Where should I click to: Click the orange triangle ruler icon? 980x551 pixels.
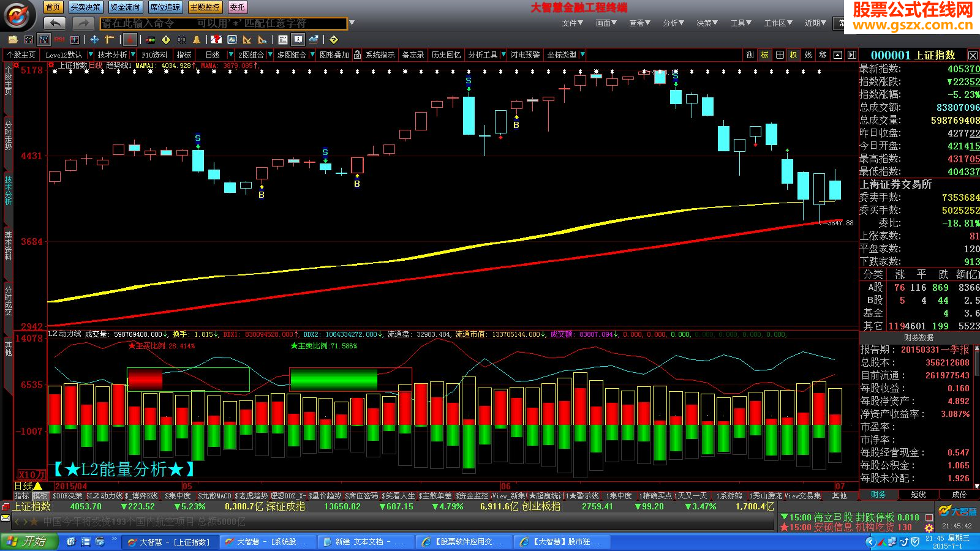tap(247, 40)
